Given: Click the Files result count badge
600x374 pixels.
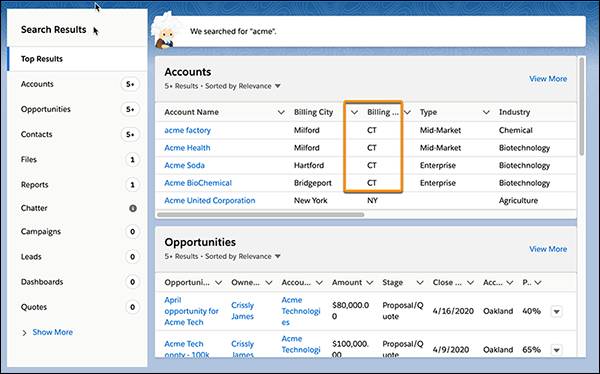Looking at the screenshot, I should [x=132, y=160].
